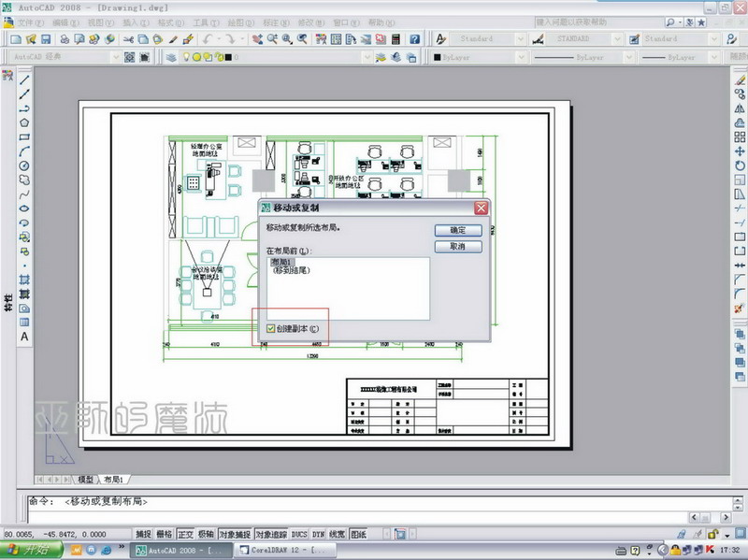
Task: Click the Undo arrow icon
Action: click(x=208, y=39)
